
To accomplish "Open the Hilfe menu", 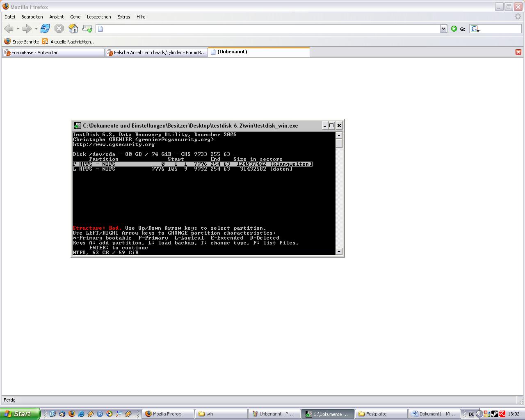I will click(141, 17).
